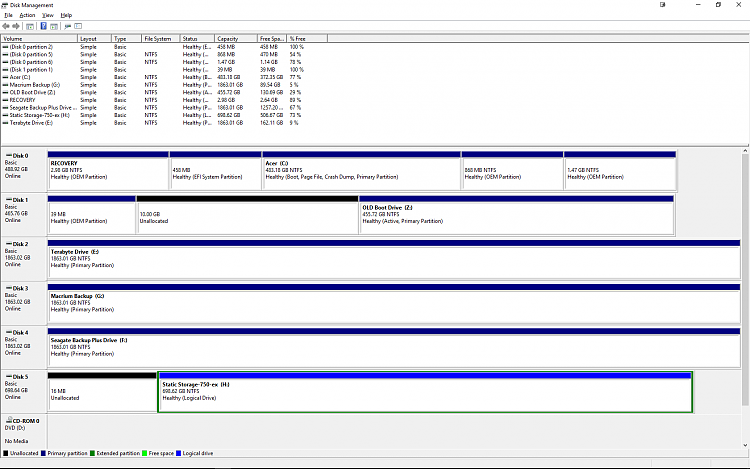Click the Back arrow toolbar icon
The image size is (750, 469).
pyautogui.click(x=7, y=26)
